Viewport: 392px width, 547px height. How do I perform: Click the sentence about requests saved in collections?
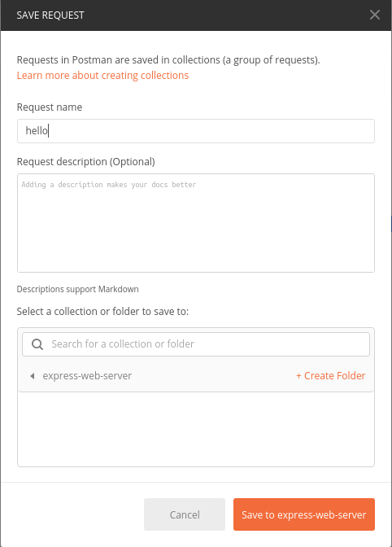tap(168, 60)
